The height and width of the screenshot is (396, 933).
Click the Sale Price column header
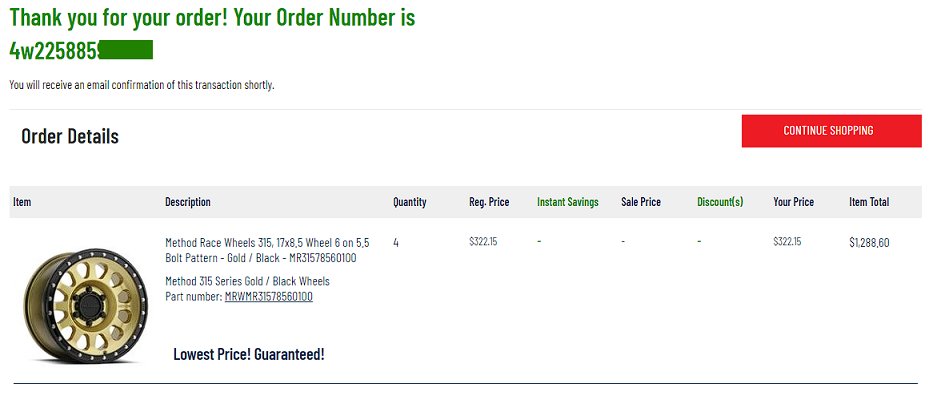[x=641, y=202]
